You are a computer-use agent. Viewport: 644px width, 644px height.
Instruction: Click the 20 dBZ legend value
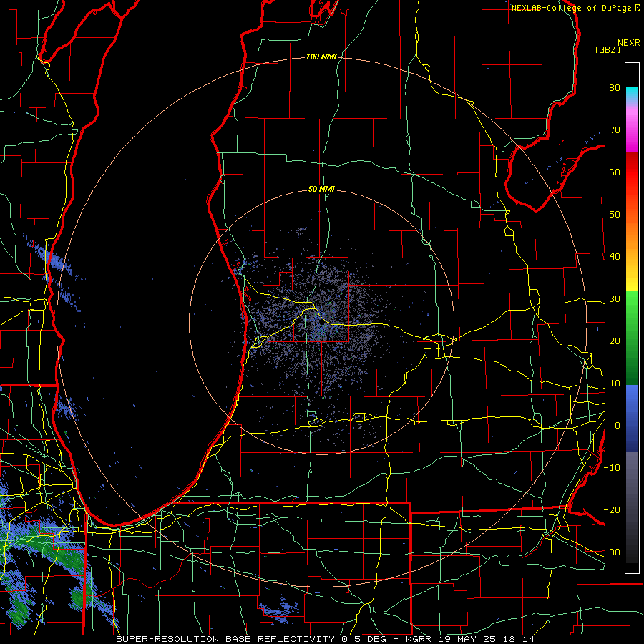(615, 341)
